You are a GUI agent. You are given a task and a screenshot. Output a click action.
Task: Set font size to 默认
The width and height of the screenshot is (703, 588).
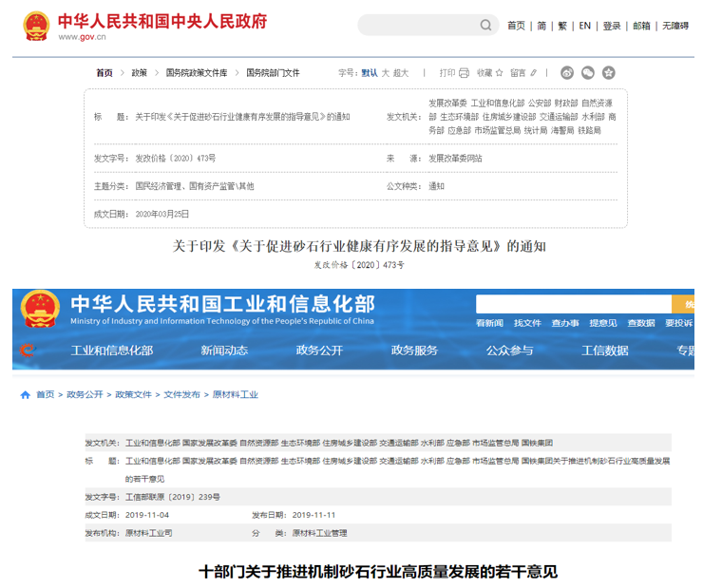pyautogui.click(x=370, y=72)
